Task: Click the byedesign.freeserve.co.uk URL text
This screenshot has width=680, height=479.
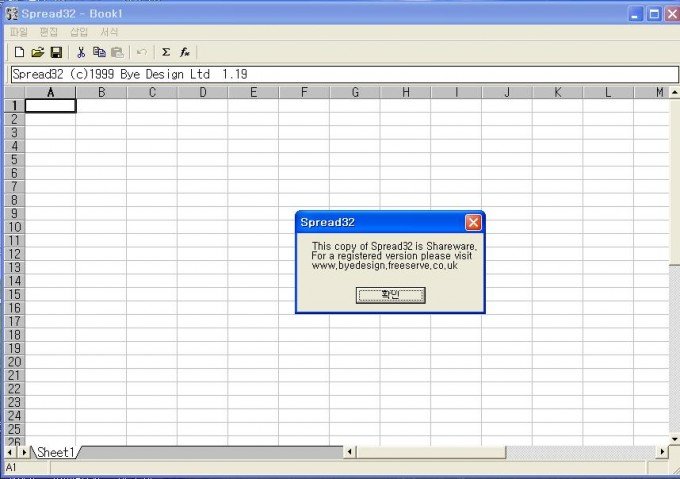Action: pos(385,265)
